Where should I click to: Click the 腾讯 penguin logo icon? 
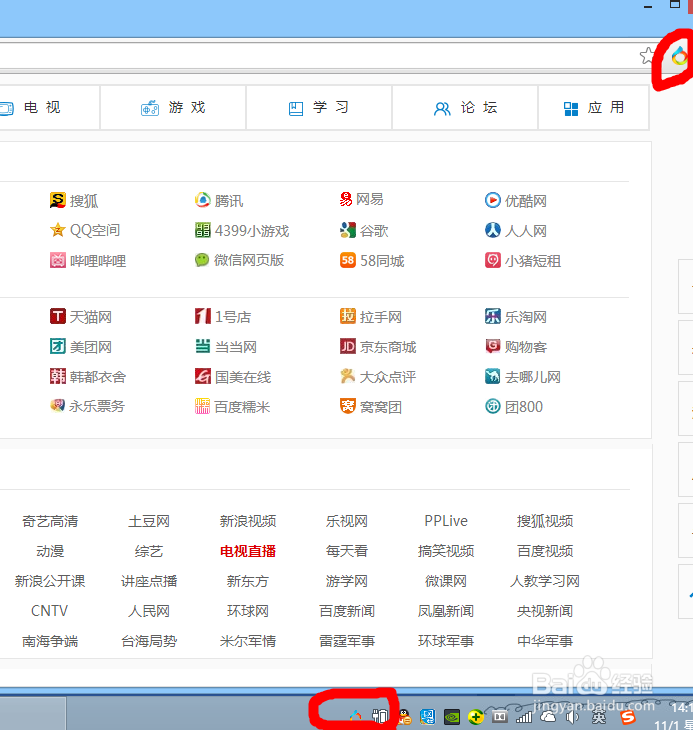click(202, 200)
